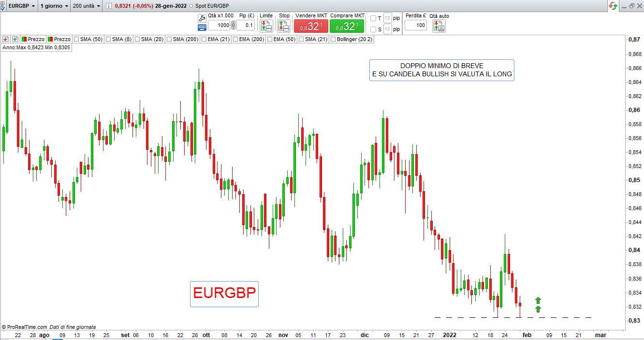Check the T (take profit) pip checkbox
The image size is (644, 340).
coord(373,18)
